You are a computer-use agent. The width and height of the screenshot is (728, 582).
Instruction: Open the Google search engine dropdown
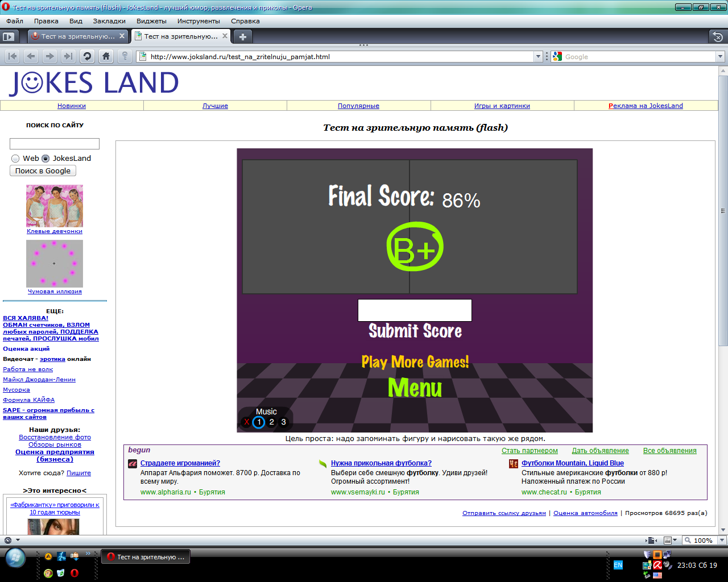click(719, 56)
